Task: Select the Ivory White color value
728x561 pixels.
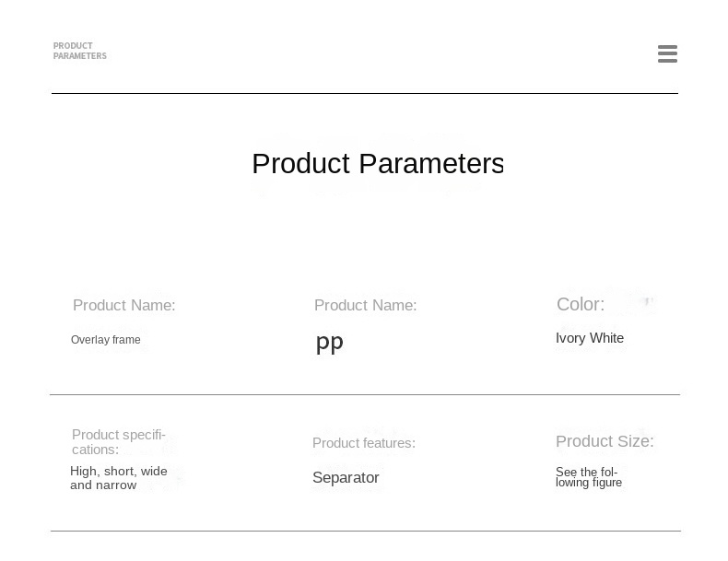Action: click(x=590, y=338)
